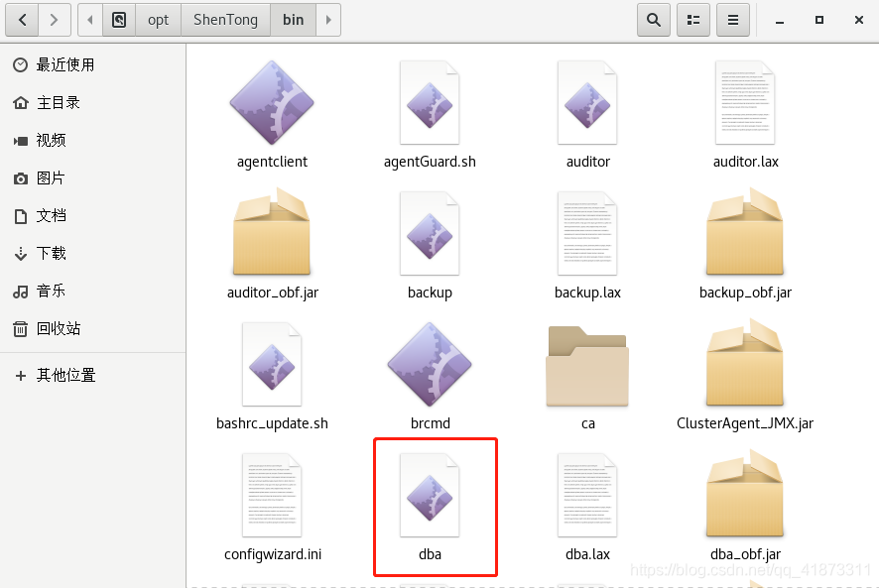Screen dimensions: 879x588
Task: Select the backup.lax document icon
Action: point(587,234)
